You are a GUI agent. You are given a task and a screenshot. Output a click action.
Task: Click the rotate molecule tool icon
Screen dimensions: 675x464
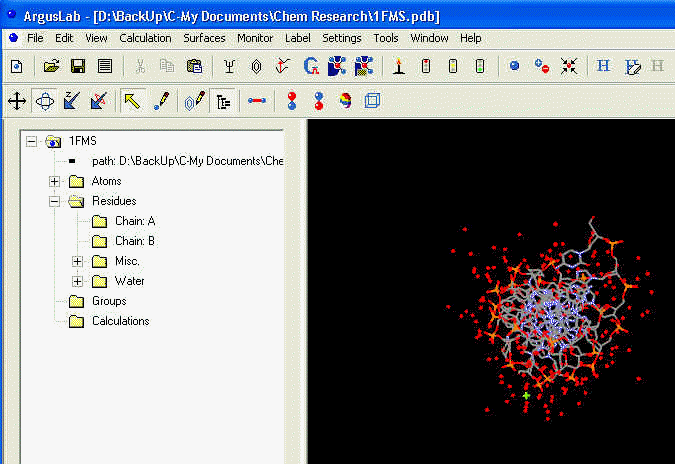click(x=44, y=100)
